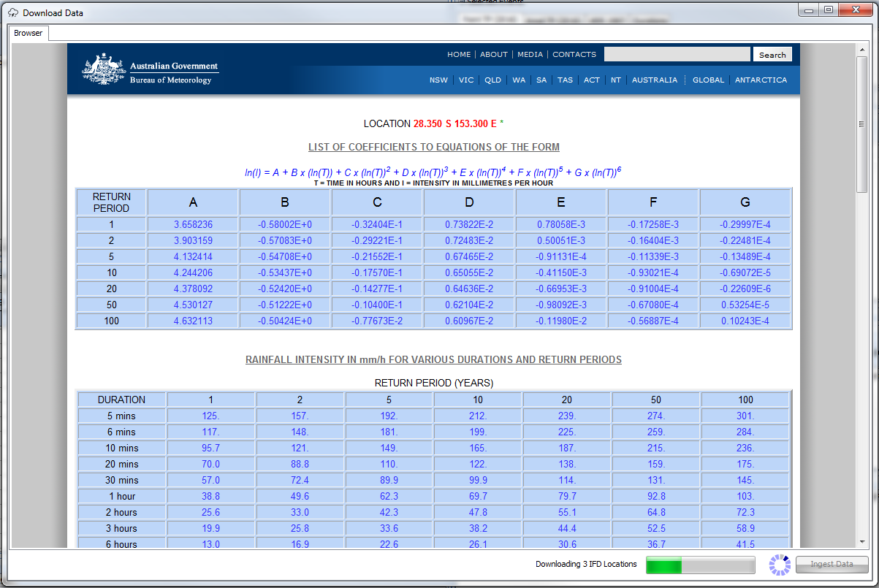Open the CONTACTS link
The width and height of the screenshot is (879, 588).
(x=574, y=55)
